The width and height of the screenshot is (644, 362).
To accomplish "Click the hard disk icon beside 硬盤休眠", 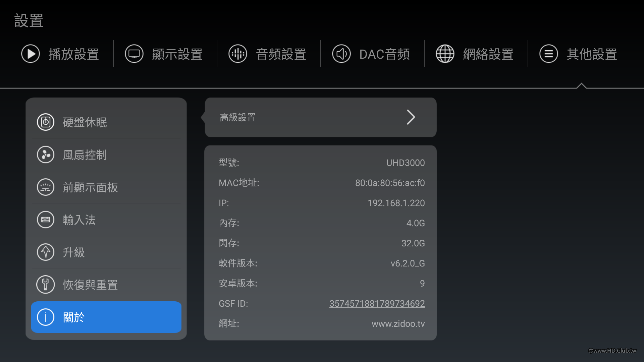I will click(x=46, y=122).
